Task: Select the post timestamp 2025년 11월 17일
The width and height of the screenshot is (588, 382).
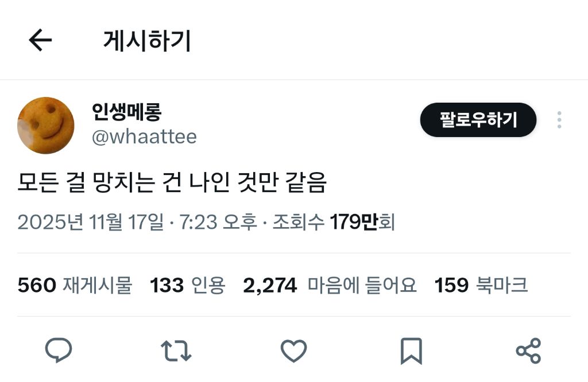Action: 91,222
